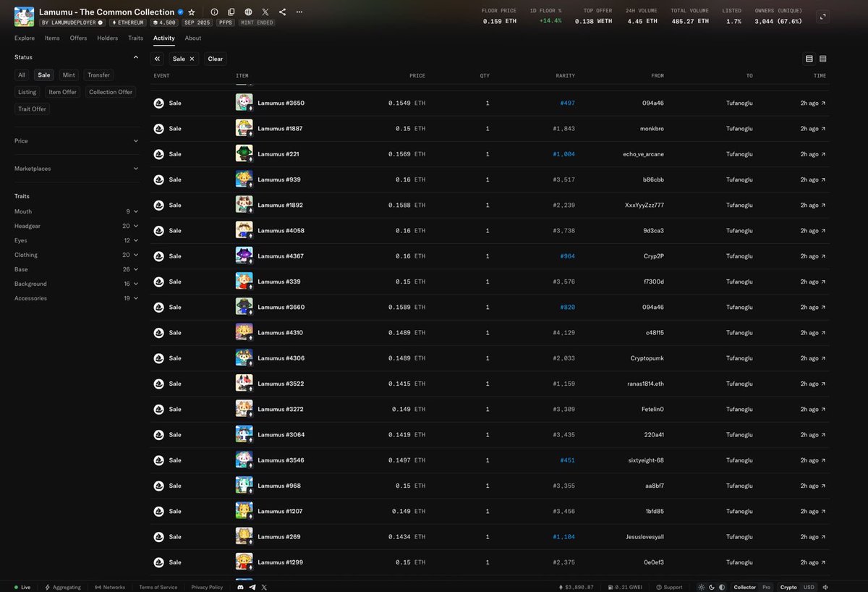868x592 pixels.
Task: Expand the Marketplaces filter section
Action: coord(77,169)
